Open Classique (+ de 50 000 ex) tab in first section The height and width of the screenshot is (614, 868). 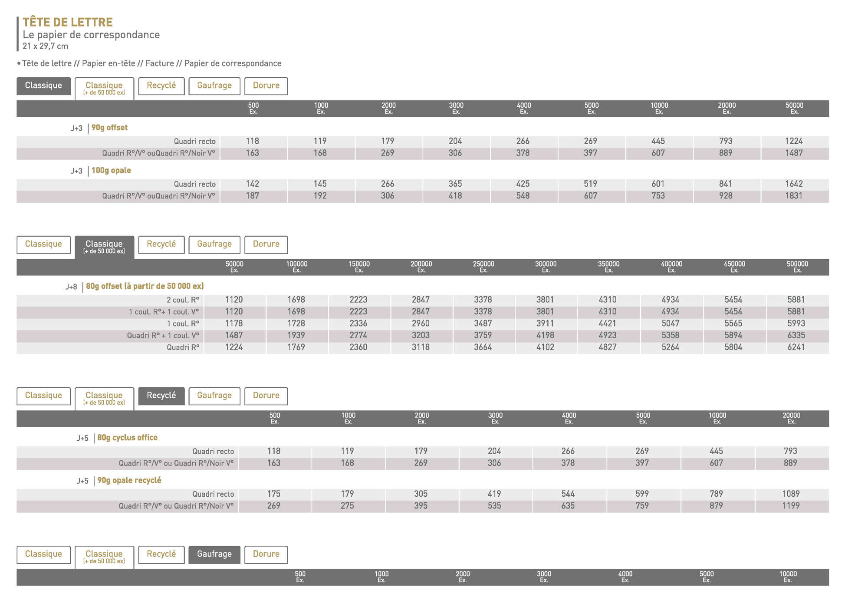(x=104, y=88)
